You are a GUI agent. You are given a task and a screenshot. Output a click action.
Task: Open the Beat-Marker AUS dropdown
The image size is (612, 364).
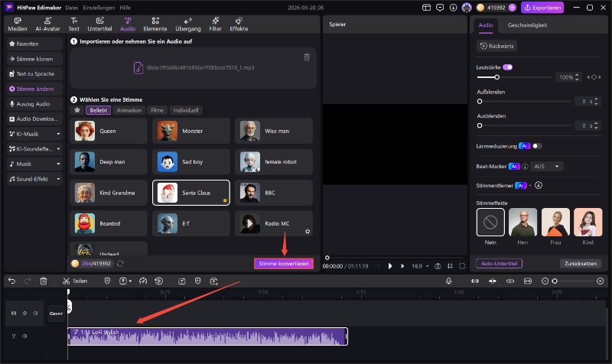coord(547,166)
